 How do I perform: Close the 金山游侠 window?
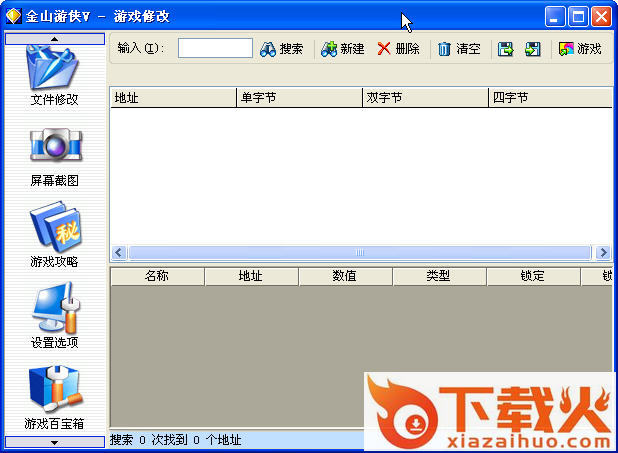[601, 17]
